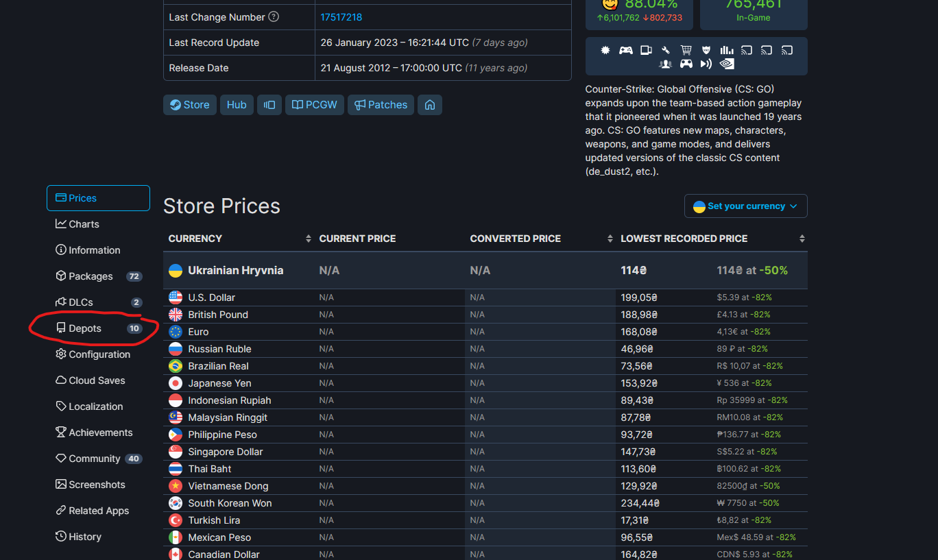Click the audio play-with-sound-waves icon

click(x=706, y=64)
